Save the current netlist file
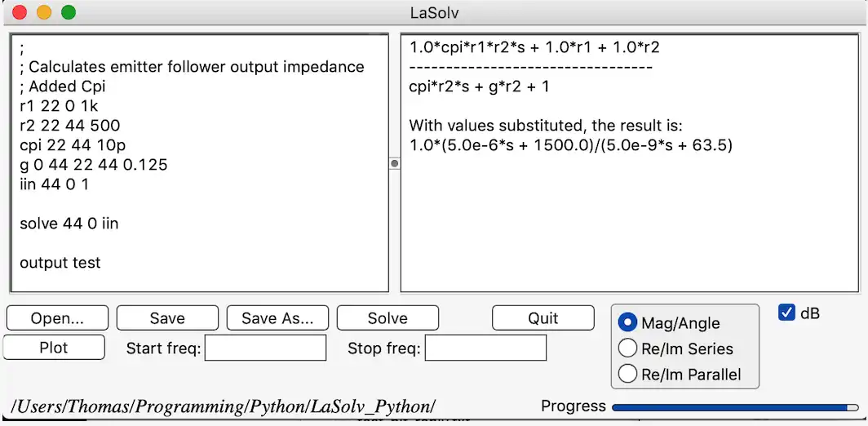Viewport: 868px width, 426px height. pyautogui.click(x=167, y=318)
